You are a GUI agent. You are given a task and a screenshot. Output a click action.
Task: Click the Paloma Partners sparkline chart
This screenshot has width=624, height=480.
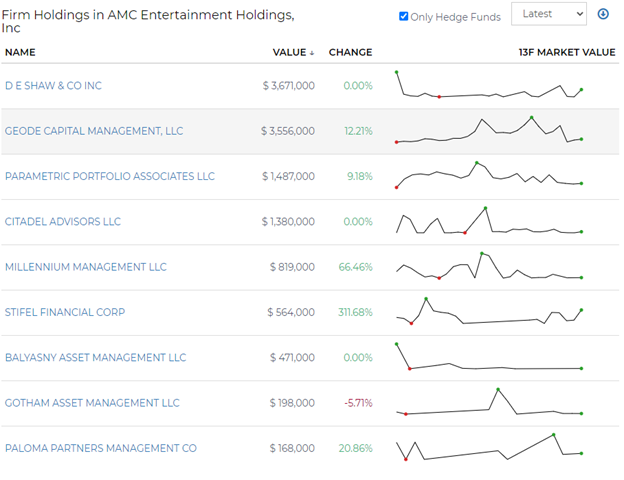click(489, 447)
